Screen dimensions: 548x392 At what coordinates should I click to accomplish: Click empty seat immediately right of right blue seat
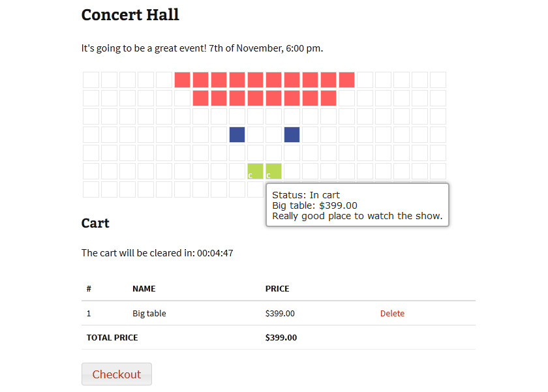click(311, 134)
